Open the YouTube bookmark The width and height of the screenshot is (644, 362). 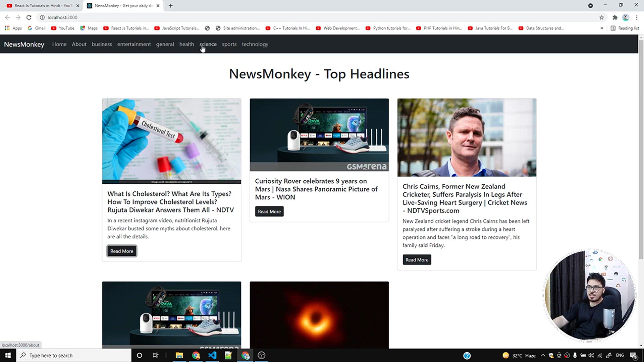63,28
